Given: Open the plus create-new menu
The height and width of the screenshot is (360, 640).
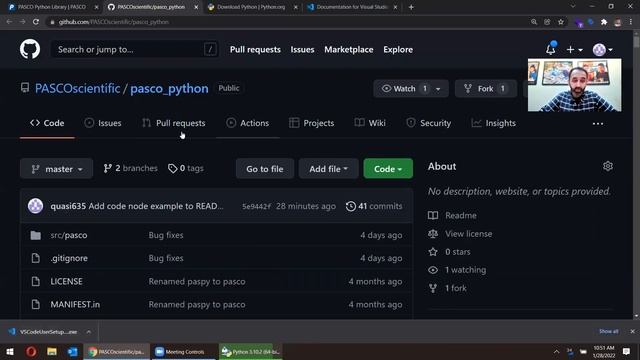Looking at the screenshot, I should click(574, 49).
